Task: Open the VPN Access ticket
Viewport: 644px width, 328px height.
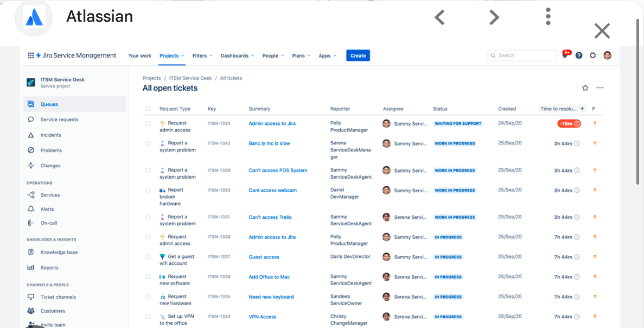Action: tap(263, 317)
